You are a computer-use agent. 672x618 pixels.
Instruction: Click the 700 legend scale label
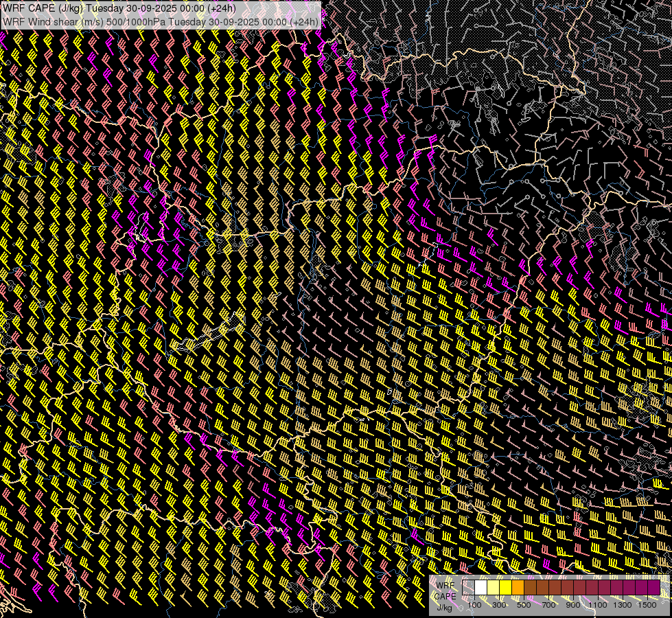[x=548, y=605]
